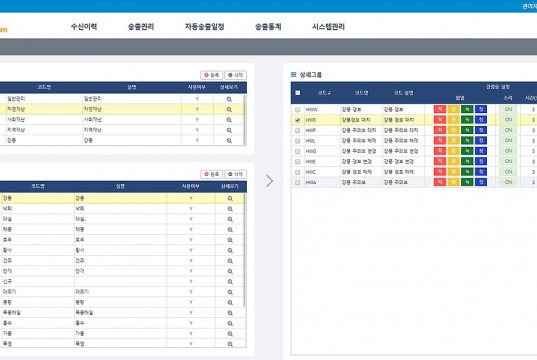Click the 강풍 주의보 code name cell

pos(361,182)
